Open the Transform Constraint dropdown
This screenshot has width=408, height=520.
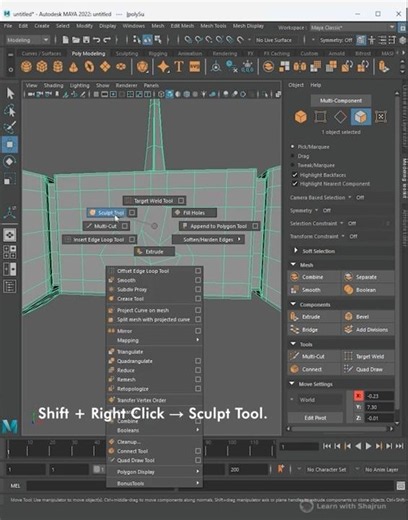[x=343, y=236]
